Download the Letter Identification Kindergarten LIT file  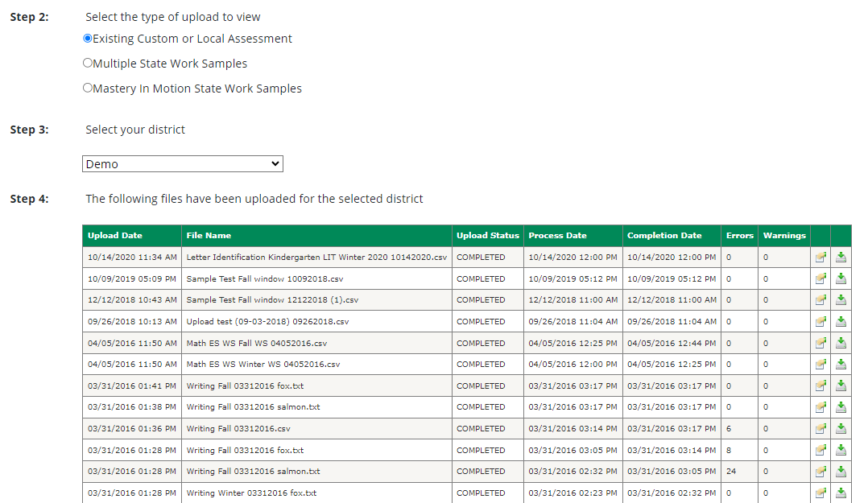pos(841,258)
